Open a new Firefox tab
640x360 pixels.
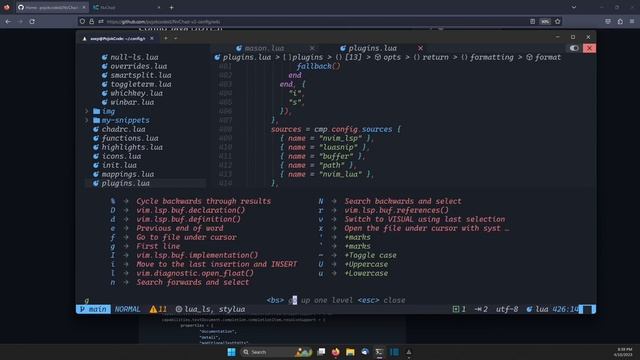tap(171, 7)
